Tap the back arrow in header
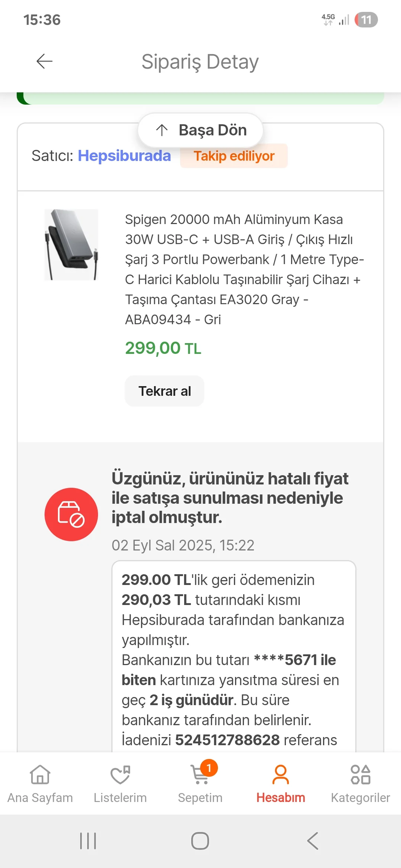The height and width of the screenshot is (868, 401). pos(45,61)
